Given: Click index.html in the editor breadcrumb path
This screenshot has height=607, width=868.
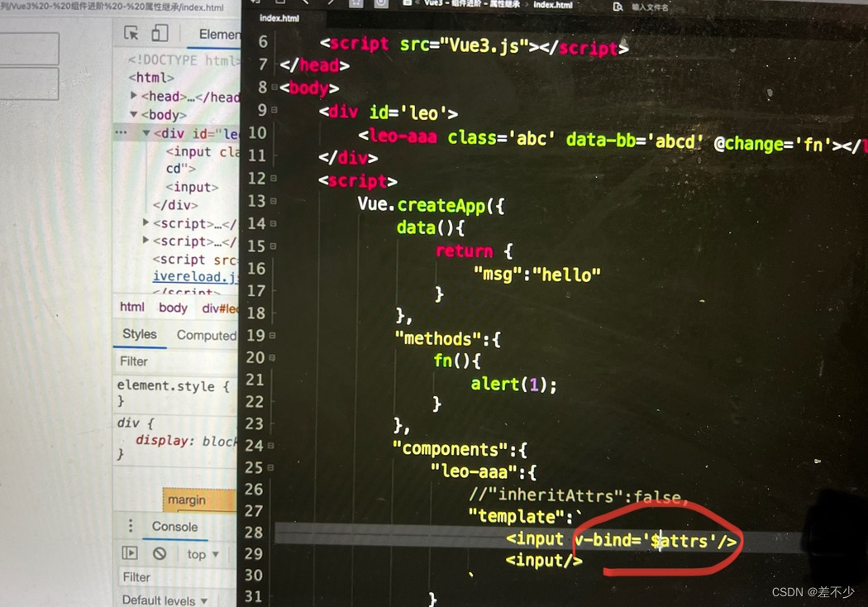Looking at the screenshot, I should pos(552,4).
